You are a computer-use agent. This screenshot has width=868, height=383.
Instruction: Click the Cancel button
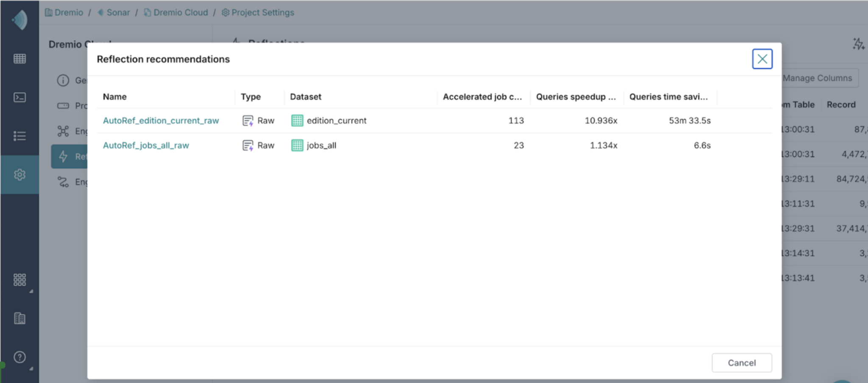click(741, 363)
